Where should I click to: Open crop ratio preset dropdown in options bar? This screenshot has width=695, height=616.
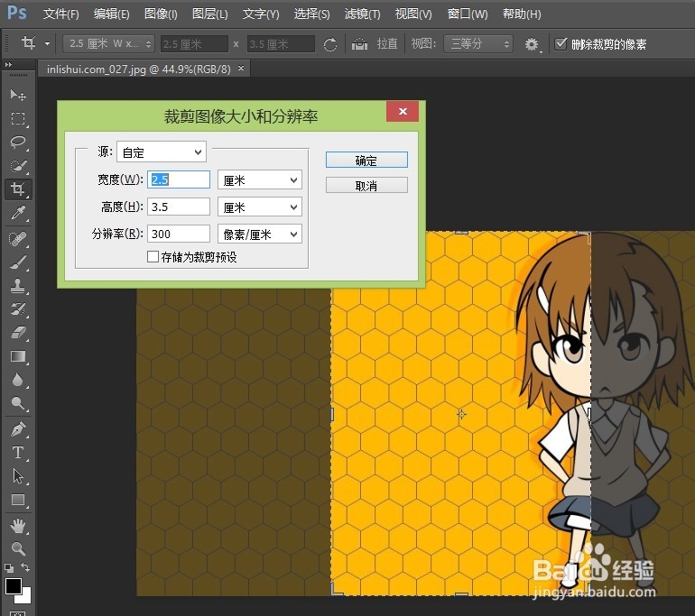[x=109, y=44]
